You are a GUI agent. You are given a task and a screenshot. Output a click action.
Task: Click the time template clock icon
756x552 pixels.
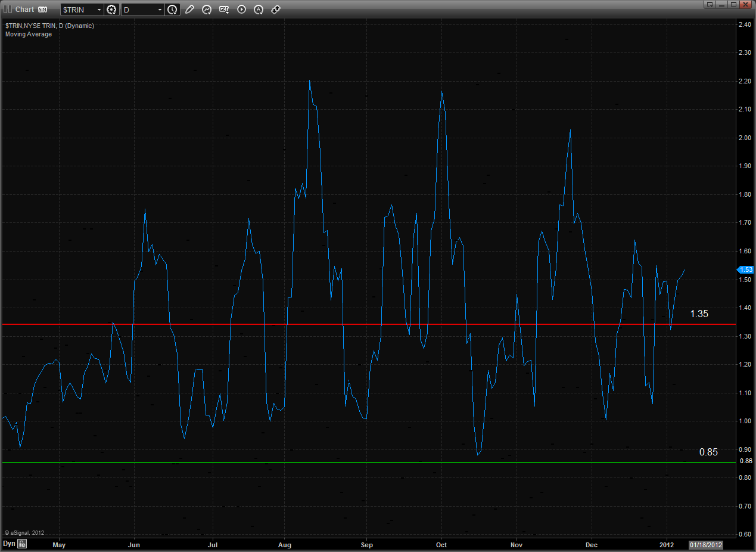(x=172, y=10)
